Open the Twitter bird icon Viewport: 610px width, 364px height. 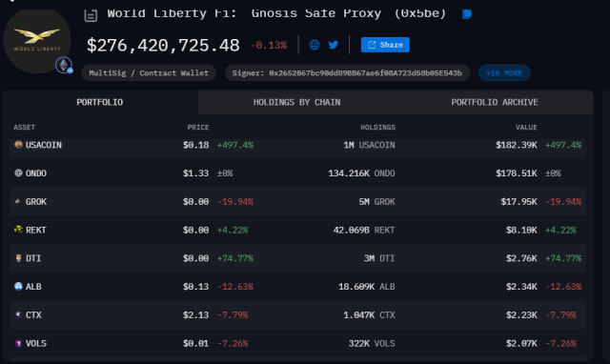click(x=334, y=45)
